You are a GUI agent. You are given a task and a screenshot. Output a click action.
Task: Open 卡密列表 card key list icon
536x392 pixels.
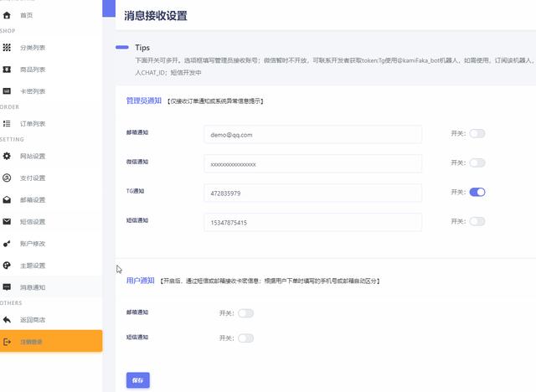7,91
